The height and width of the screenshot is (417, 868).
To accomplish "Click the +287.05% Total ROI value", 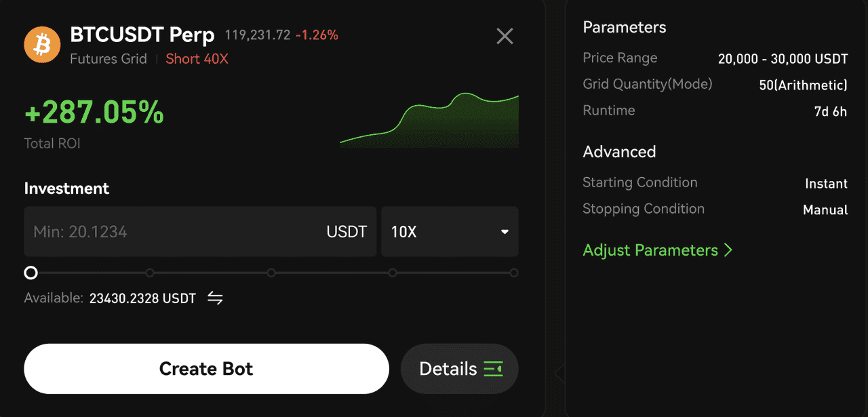I will (94, 113).
